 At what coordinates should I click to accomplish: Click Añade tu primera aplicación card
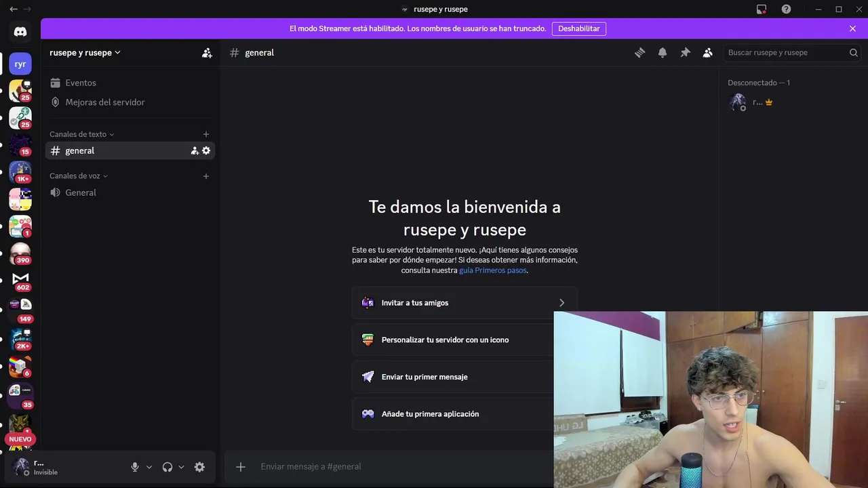(x=465, y=414)
